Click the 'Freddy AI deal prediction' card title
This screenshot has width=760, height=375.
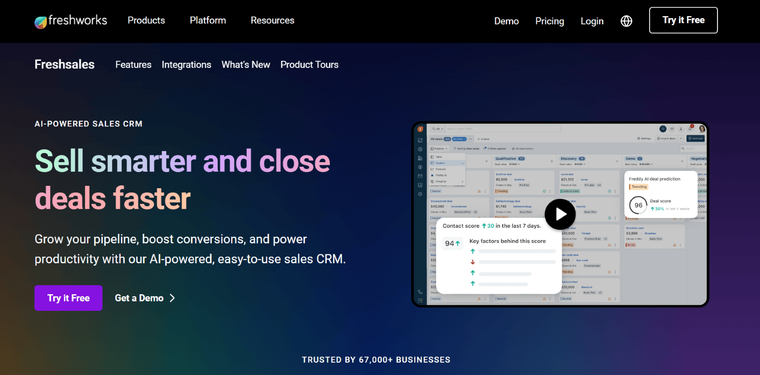pos(654,179)
